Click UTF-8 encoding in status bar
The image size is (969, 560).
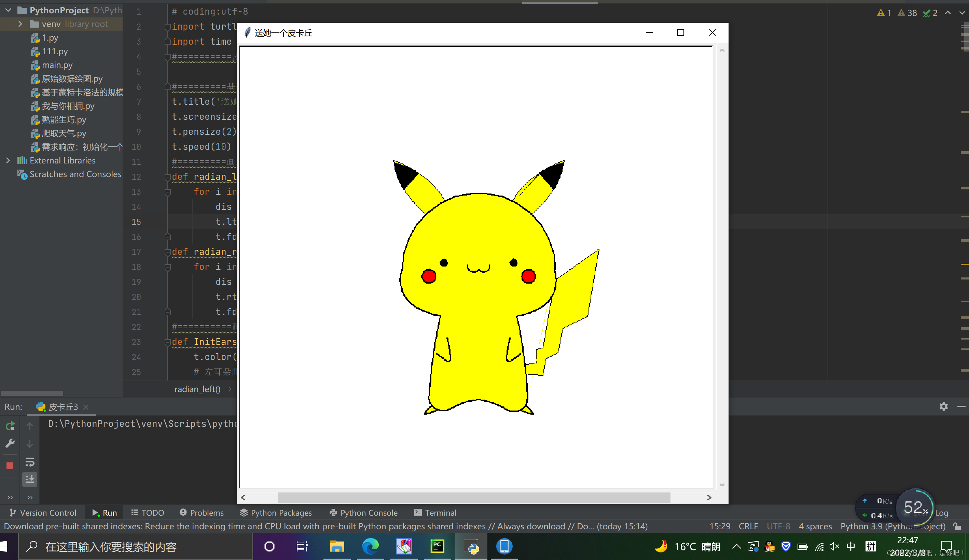tap(778, 526)
